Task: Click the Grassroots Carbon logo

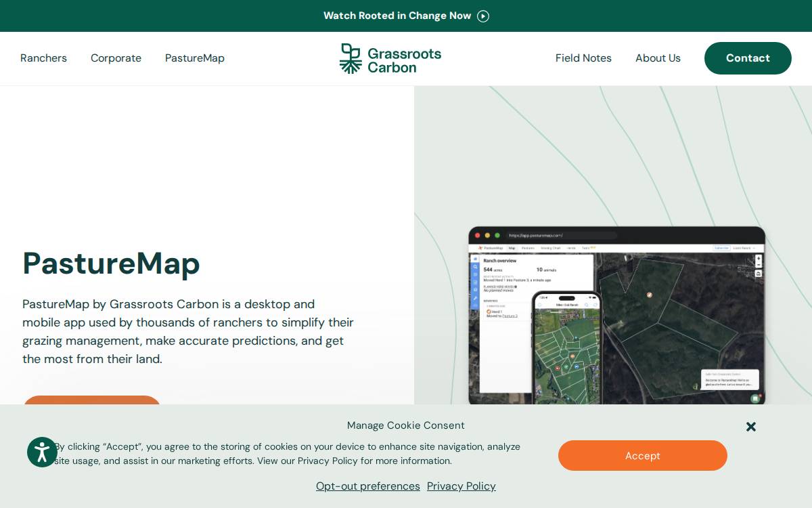Action: pos(390,59)
